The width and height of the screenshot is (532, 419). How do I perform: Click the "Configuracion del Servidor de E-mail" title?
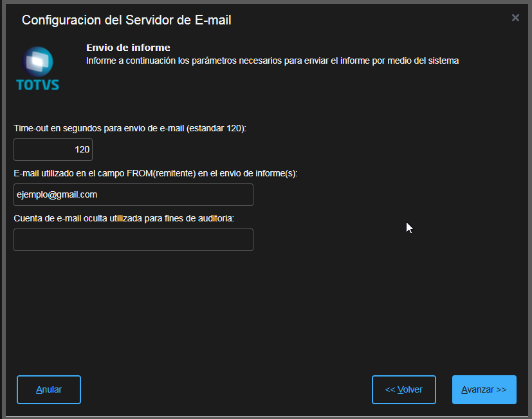pyautogui.click(x=126, y=20)
